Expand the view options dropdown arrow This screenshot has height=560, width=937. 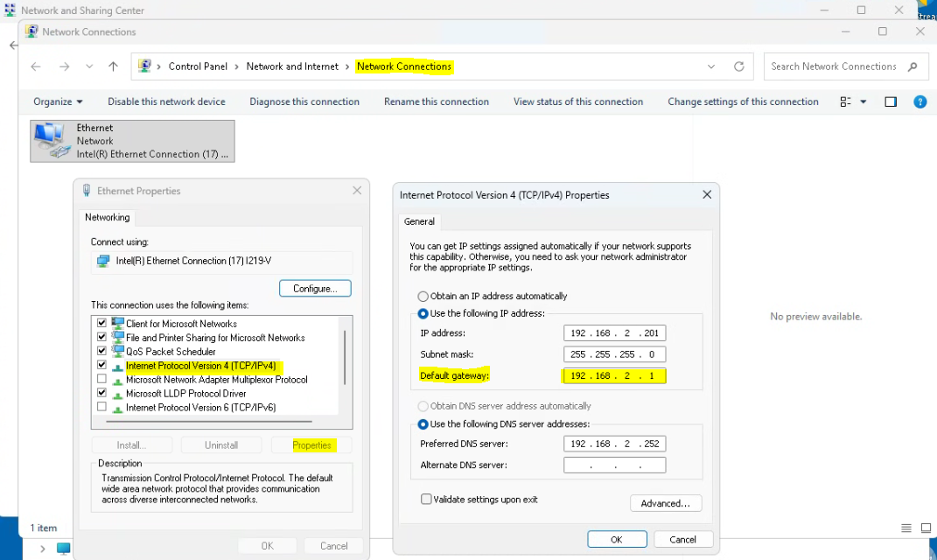(864, 101)
